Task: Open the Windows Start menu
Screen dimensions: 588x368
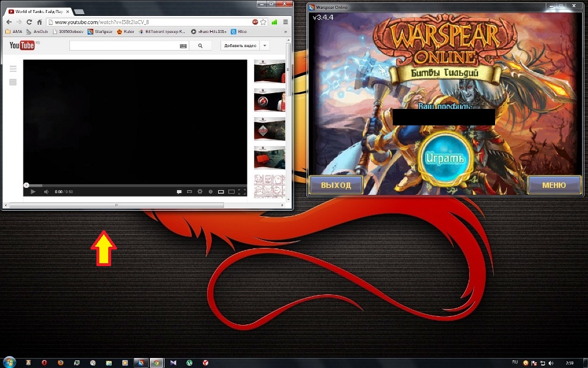Action: point(9,362)
